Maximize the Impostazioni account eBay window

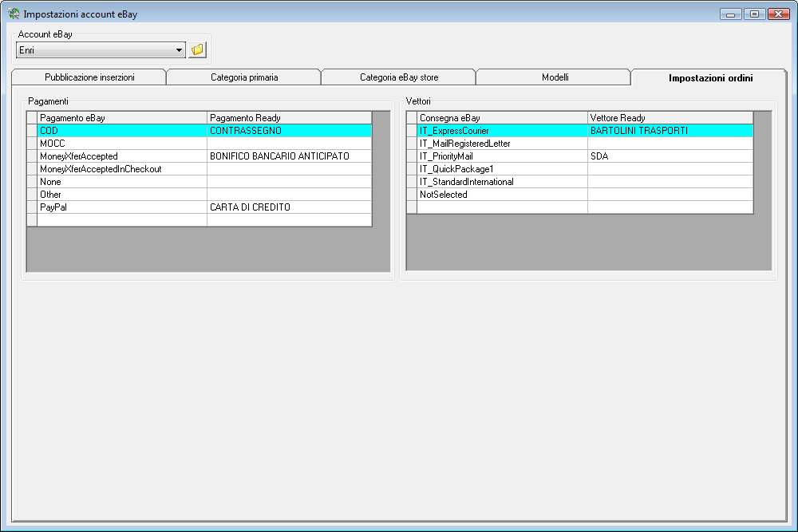pyautogui.click(x=754, y=14)
